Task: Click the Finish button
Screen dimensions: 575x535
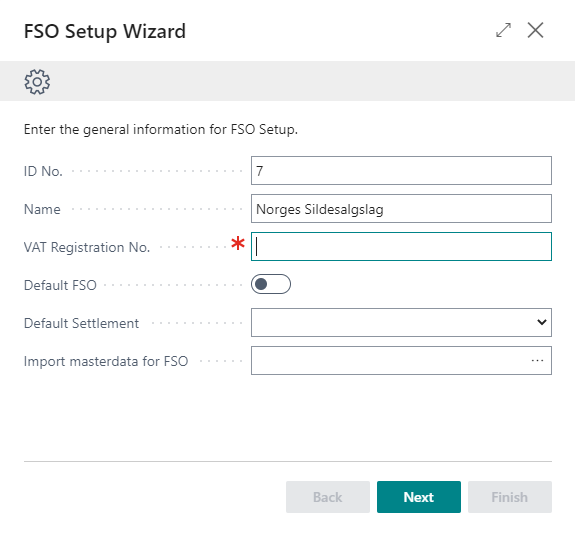Action: (510, 497)
